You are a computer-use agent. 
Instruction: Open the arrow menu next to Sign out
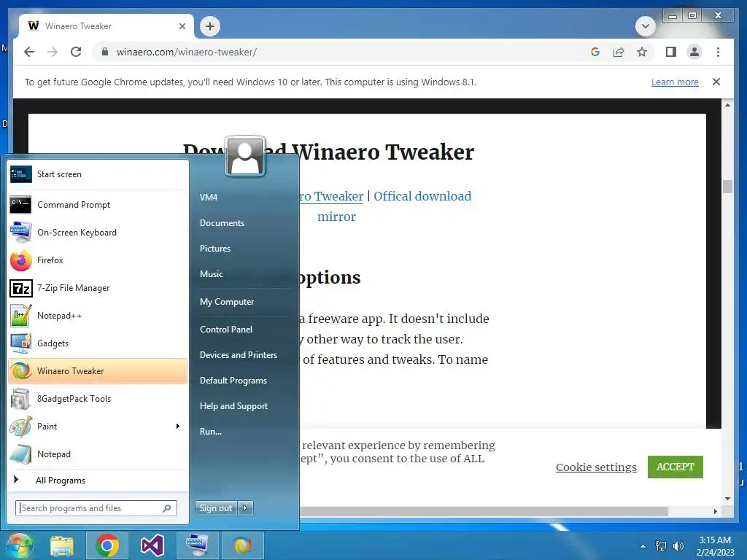click(x=245, y=508)
